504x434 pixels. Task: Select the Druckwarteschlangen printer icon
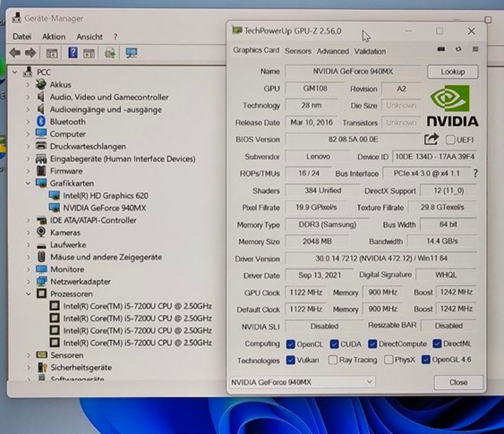pos(41,146)
